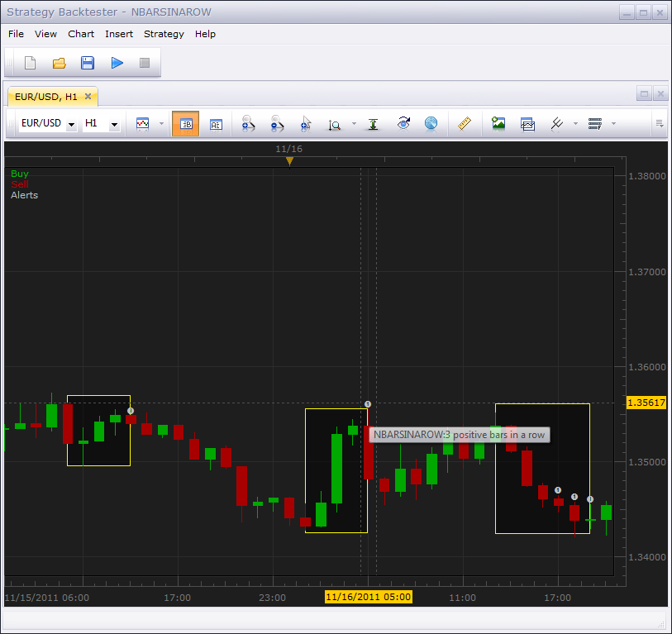Save using the floppy disk icon
The height and width of the screenshot is (634, 672).
pos(88,63)
